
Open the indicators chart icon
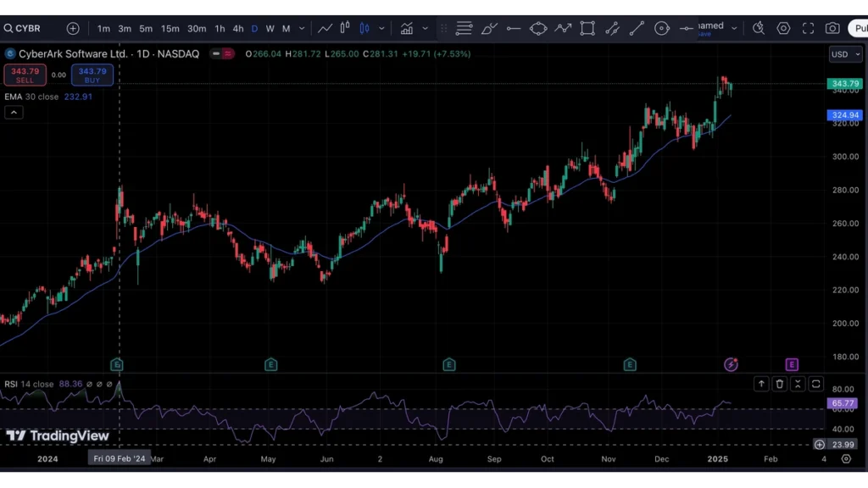[x=407, y=28]
